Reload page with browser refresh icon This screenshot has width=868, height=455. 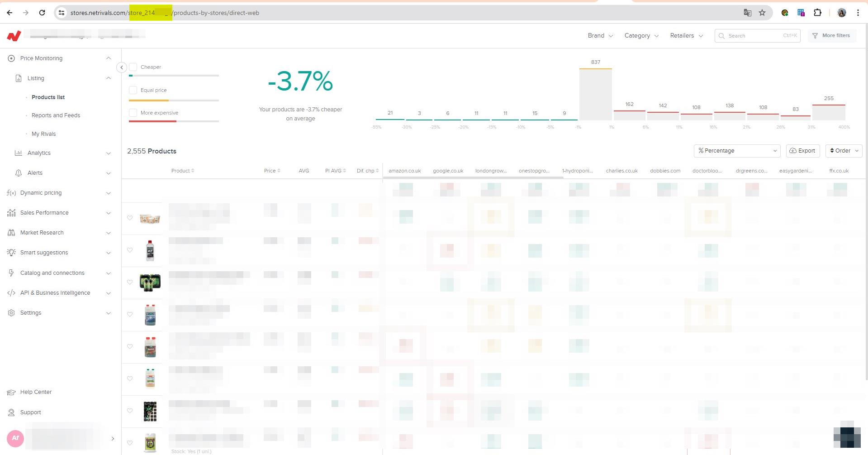click(42, 13)
